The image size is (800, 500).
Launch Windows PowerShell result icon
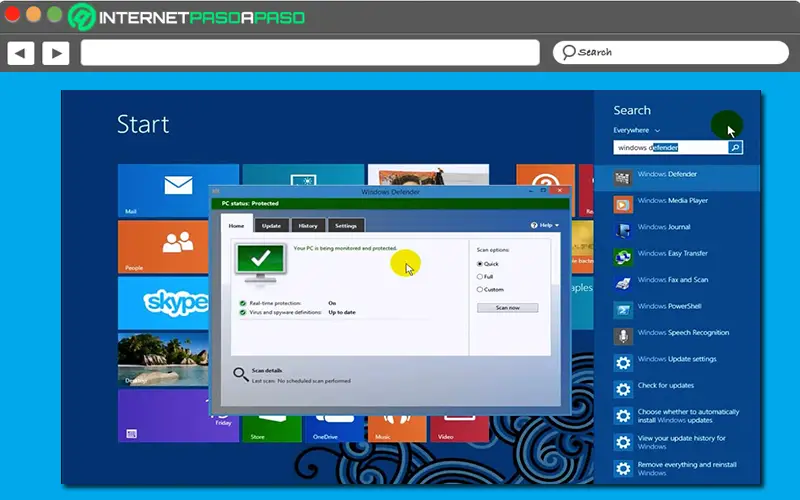(x=622, y=310)
